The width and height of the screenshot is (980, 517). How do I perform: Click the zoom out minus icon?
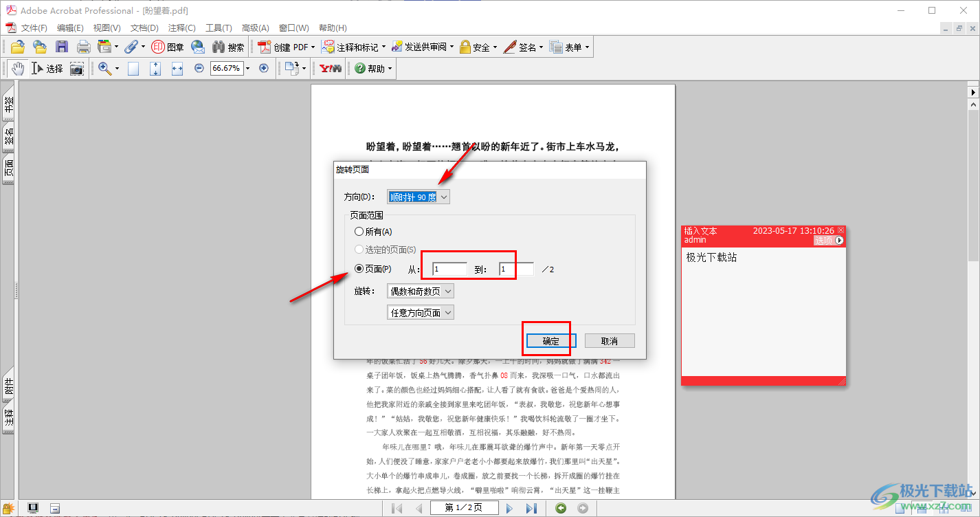pos(199,68)
